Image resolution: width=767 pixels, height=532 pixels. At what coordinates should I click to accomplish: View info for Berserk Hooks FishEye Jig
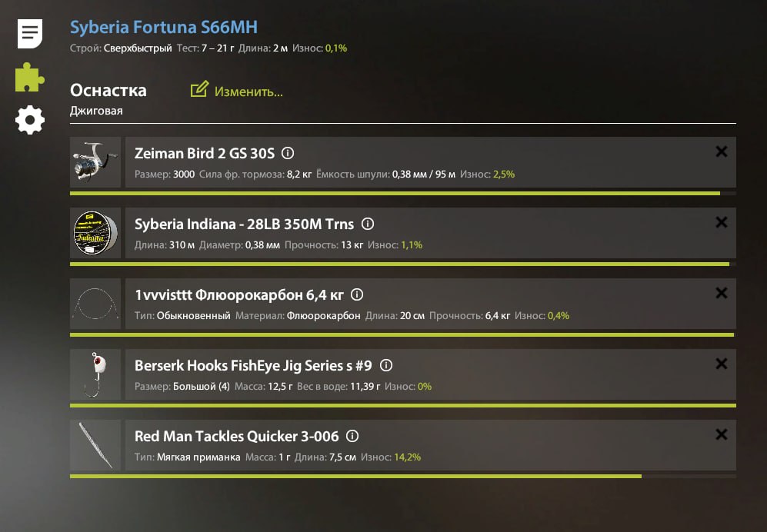pyautogui.click(x=387, y=365)
